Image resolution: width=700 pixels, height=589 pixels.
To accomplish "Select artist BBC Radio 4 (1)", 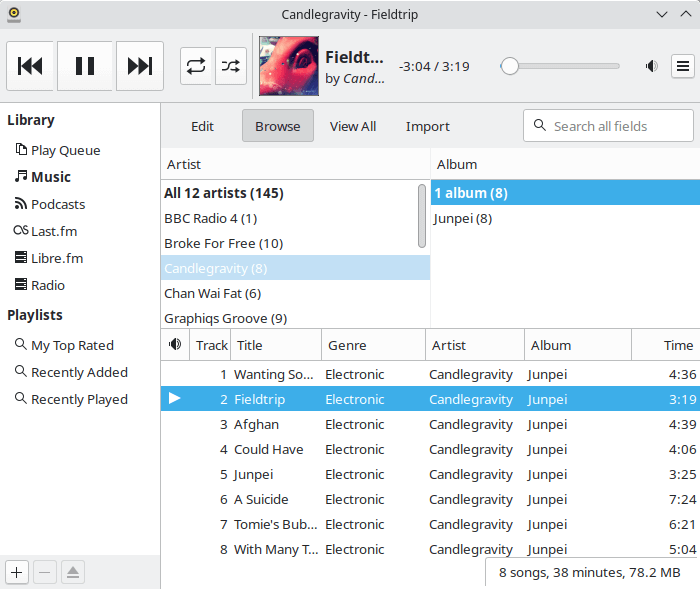I will tap(289, 218).
